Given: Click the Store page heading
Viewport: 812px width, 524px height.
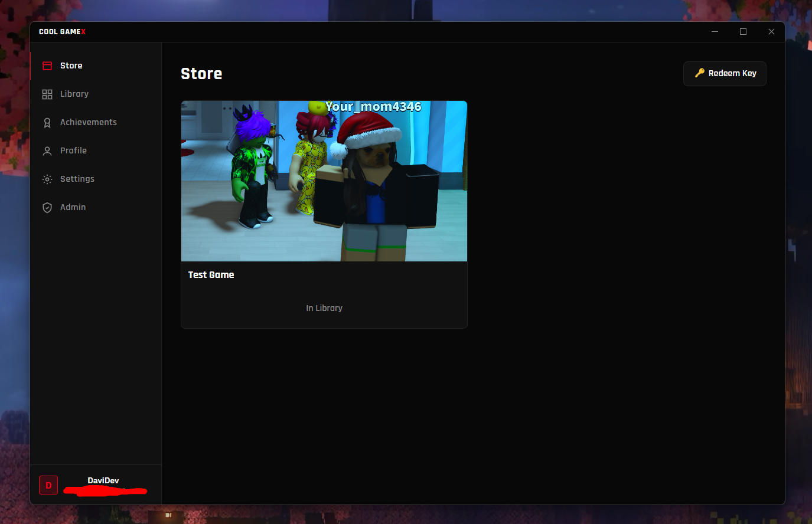Looking at the screenshot, I should pyautogui.click(x=201, y=74).
